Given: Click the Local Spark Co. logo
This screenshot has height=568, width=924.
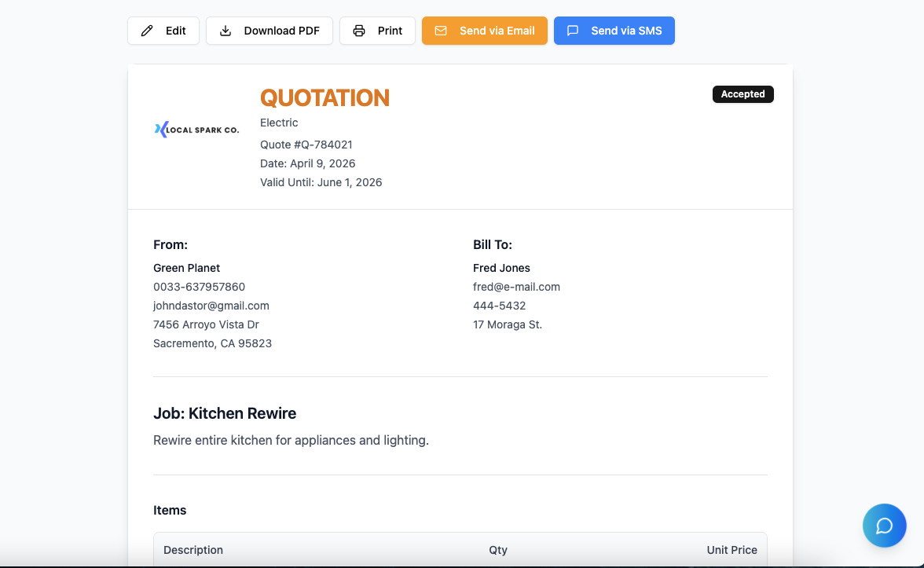Looking at the screenshot, I should click(196, 130).
